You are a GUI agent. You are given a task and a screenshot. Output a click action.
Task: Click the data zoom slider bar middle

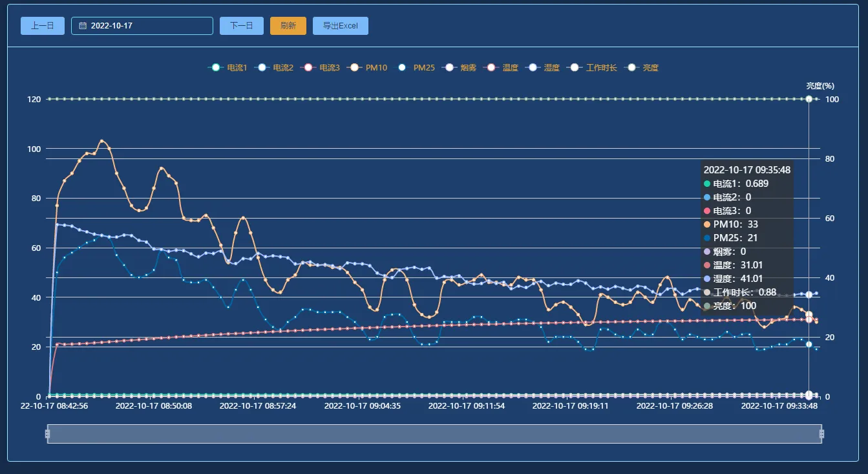coord(434,434)
